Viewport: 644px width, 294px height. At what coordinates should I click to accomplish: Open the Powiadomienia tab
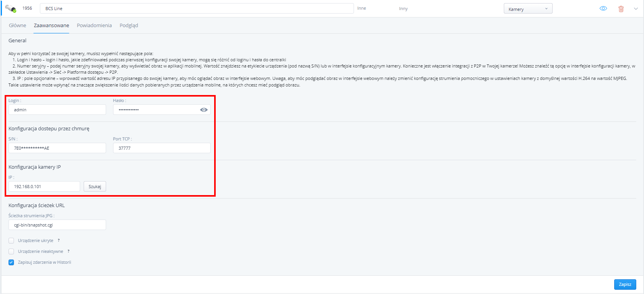(x=94, y=25)
